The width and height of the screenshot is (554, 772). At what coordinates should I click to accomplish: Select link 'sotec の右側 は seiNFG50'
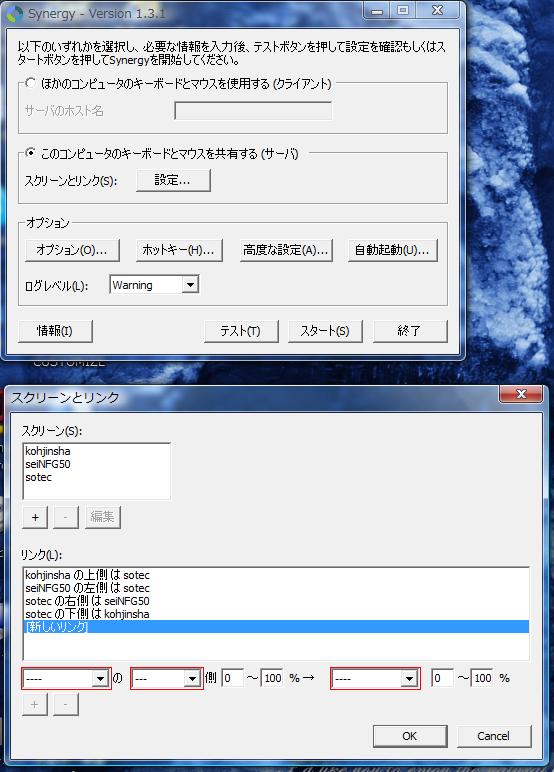click(276, 601)
